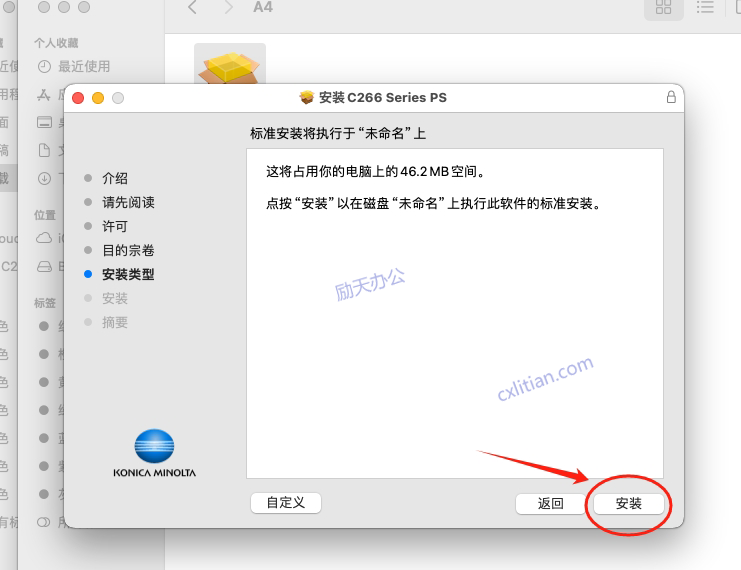741x570 pixels.
Task: Switch Finder to list view
Action: point(706,8)
